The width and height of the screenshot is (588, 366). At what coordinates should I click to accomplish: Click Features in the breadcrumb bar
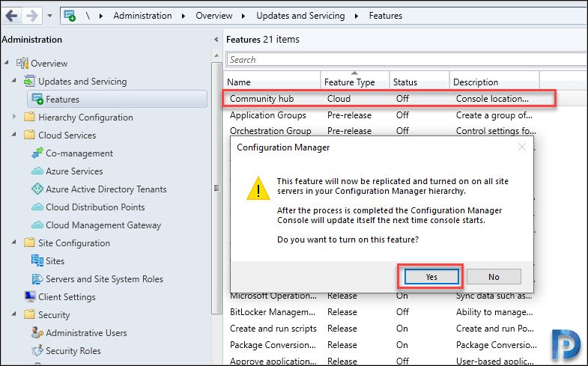(386, 16)
